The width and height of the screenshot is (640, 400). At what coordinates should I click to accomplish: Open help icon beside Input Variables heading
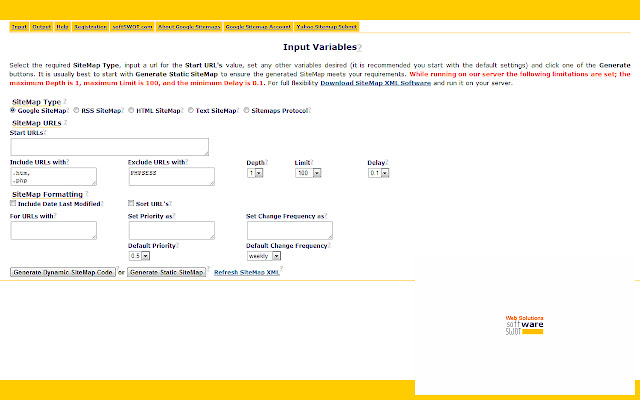tap(360, 48)
